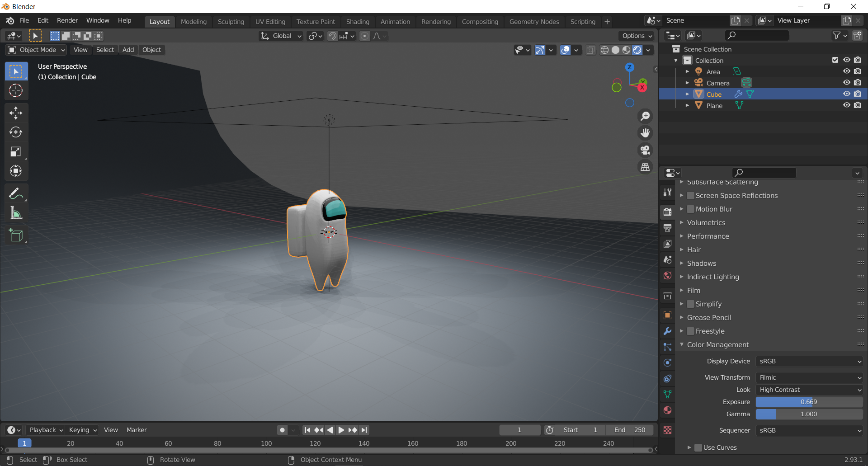Image resolution: width=868 pixels, height=466 pixels.
Task: Select the Cursor tool in toolbar
Action: click(16, 91)
